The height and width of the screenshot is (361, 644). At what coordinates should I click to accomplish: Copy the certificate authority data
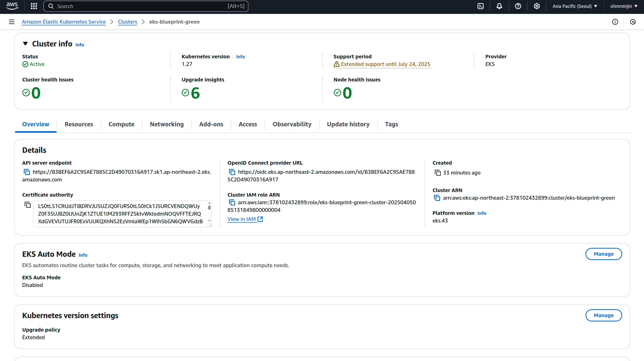point(27,205)
